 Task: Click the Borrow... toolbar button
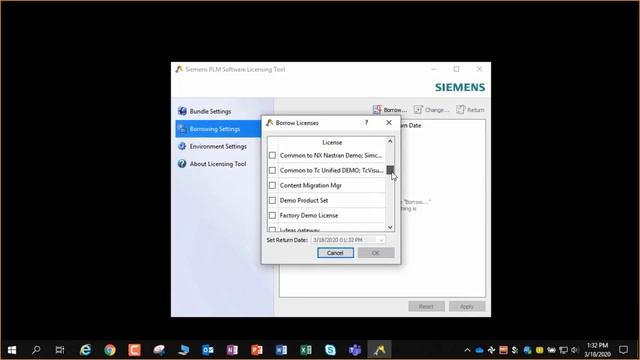[390, 110]
